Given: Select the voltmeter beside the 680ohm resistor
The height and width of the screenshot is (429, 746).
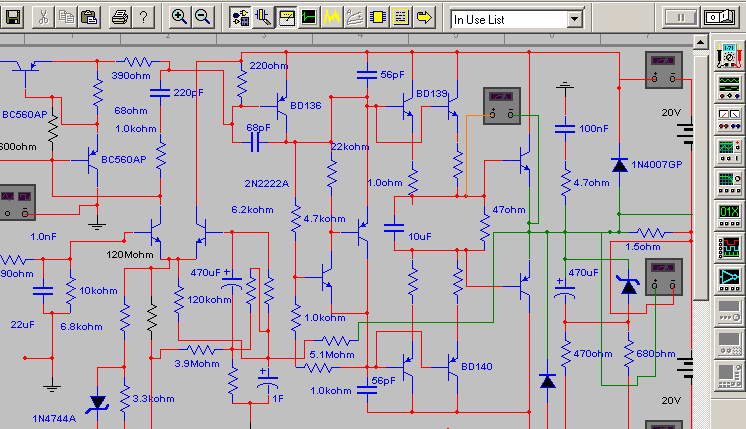Looking at the screenshot, I should (664, 277).
